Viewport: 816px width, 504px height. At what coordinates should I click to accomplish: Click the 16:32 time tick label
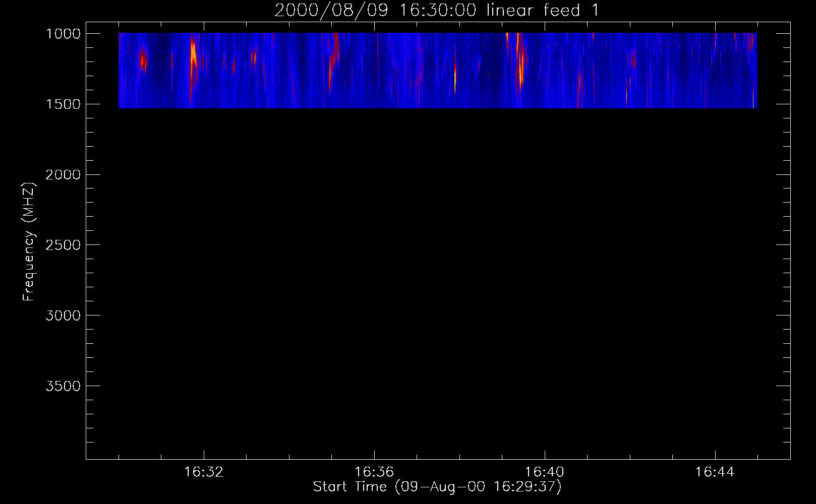pyautogui.click(x=204, y=472)
